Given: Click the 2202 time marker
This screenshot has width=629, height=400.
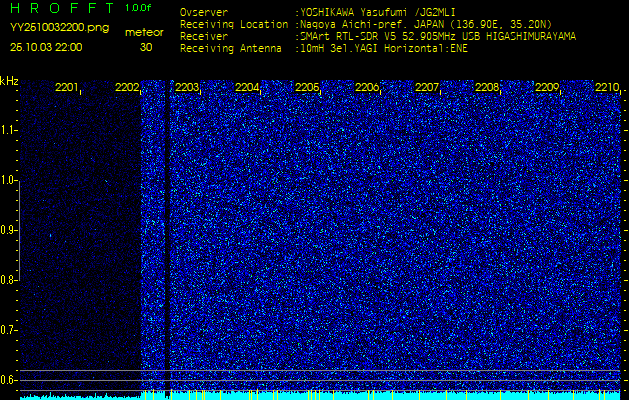Looking at the screenshot, I should 127,87.
